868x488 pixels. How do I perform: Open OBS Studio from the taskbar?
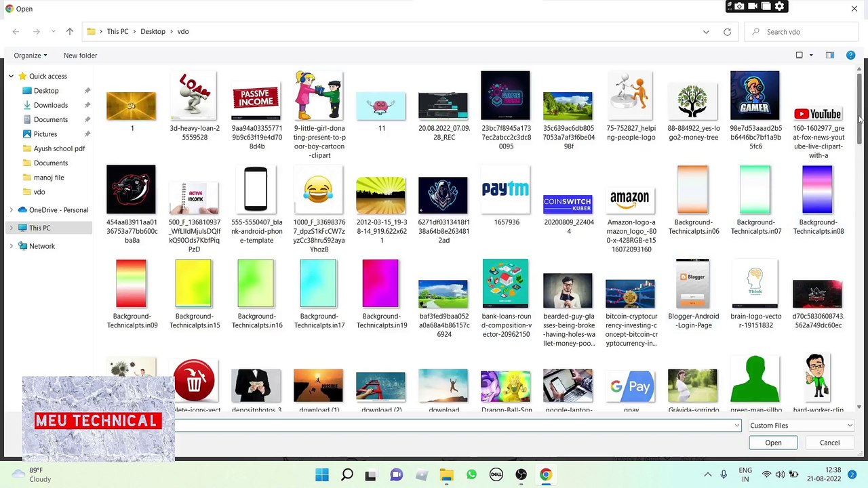(521, 475)
